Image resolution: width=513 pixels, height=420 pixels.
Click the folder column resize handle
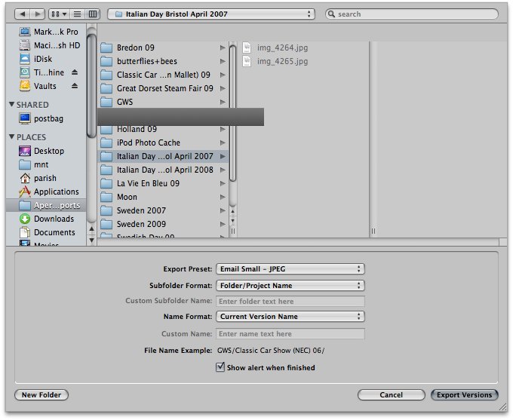coord(233,231)
